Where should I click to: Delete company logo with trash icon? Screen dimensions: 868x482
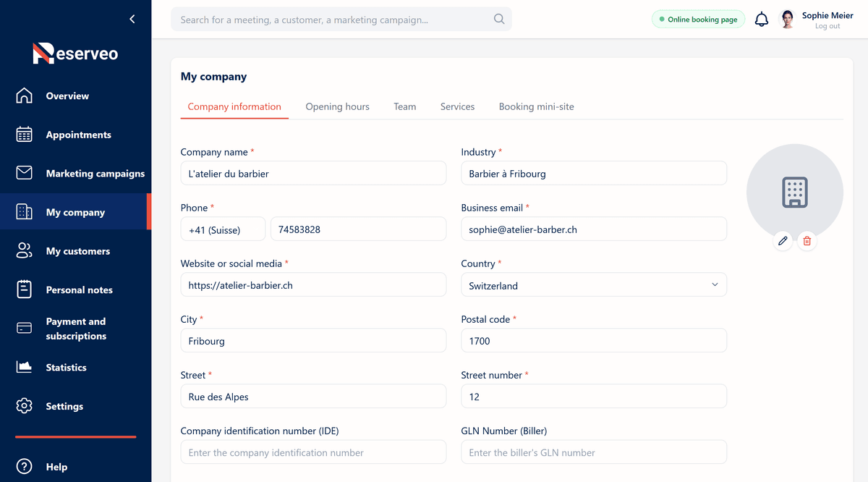(x=807, y=241)
